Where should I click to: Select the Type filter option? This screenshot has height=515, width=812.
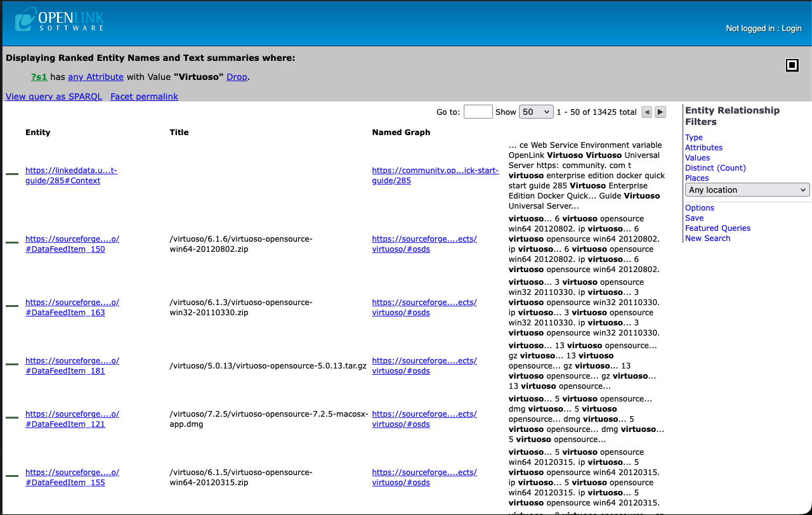693,137
